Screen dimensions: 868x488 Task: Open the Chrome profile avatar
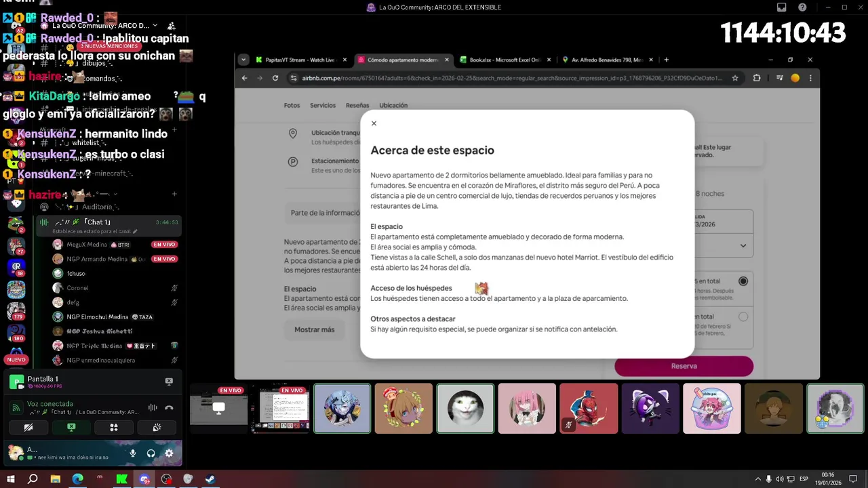[x=795, y=78]
